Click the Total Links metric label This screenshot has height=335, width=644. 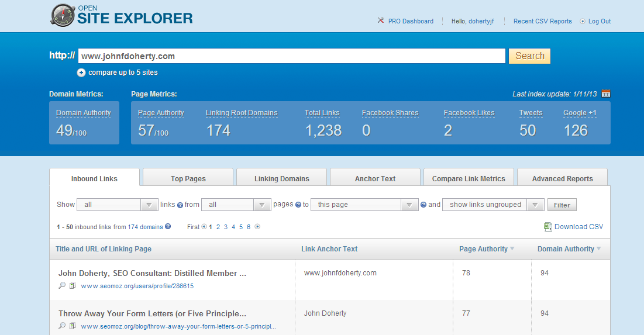(322, 113)
